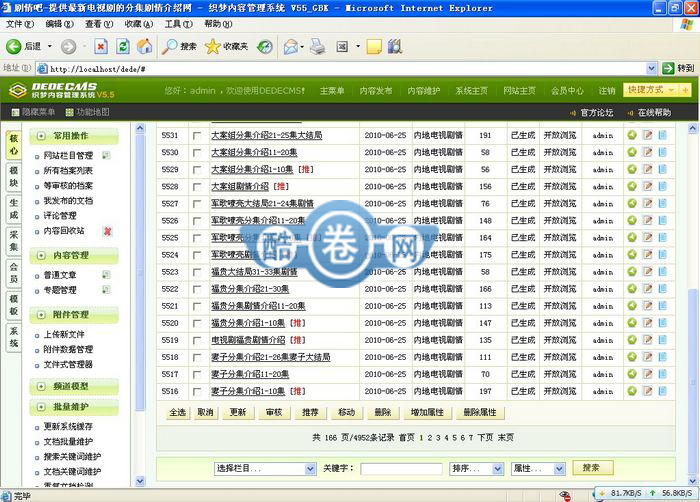The image size is (700, 502).
Task: Open the 查看 menu
Action: coord(99,24)
